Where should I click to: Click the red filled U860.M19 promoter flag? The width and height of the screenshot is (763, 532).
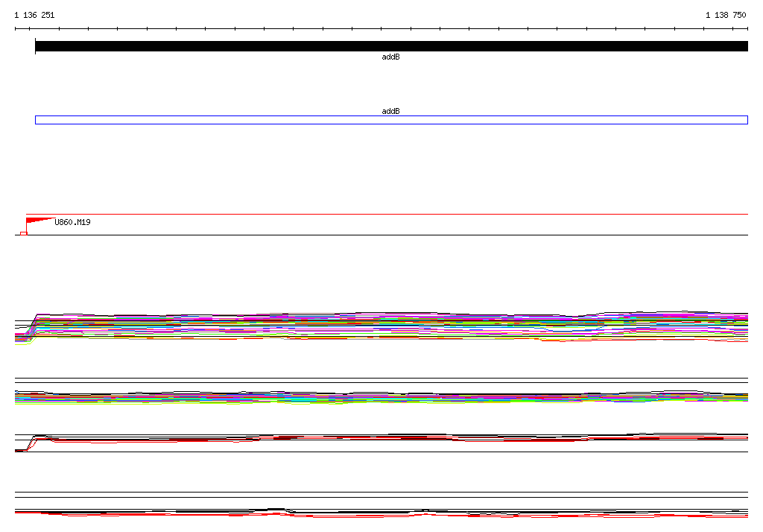point(40,221)
